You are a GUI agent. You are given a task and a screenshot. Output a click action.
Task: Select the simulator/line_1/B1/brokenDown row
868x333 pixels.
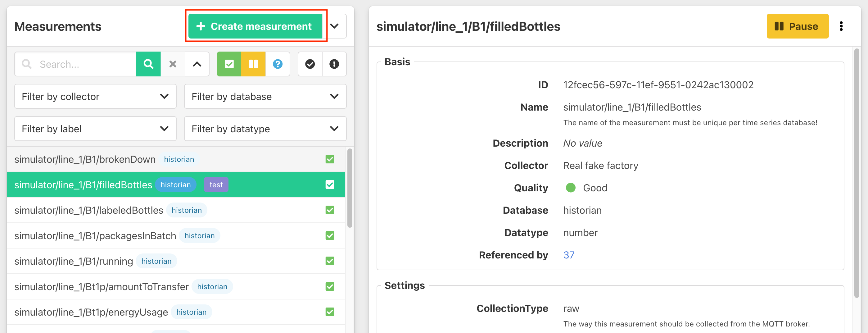(175, 159)
